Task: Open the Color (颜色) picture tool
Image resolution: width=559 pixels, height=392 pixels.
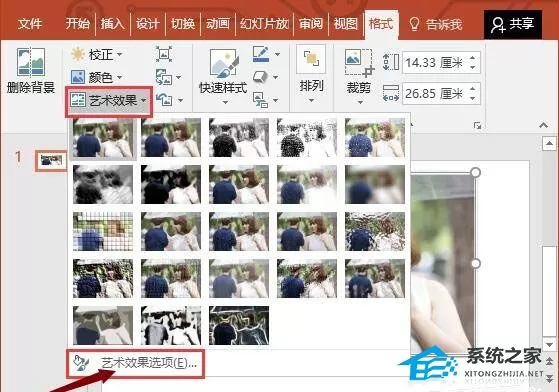Action: click(96, 77)
